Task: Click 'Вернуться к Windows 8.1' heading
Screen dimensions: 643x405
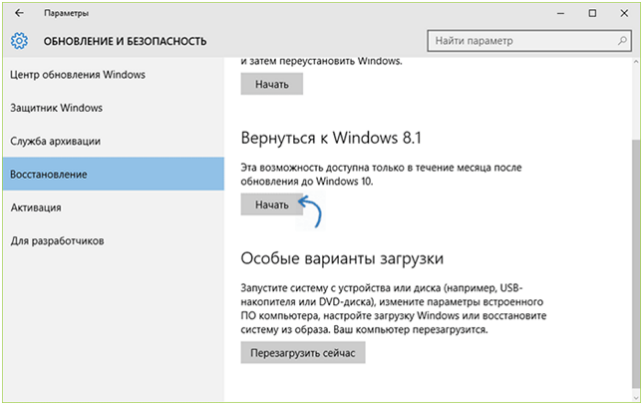Action: [331, 138]
